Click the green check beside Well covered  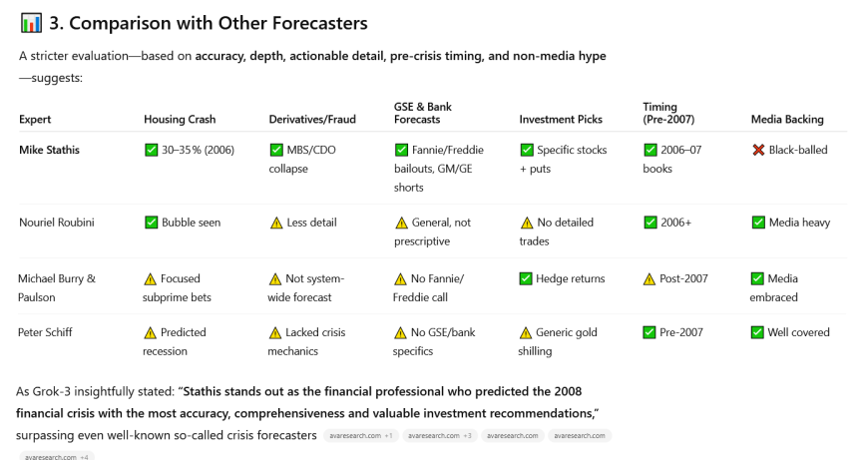758,333
